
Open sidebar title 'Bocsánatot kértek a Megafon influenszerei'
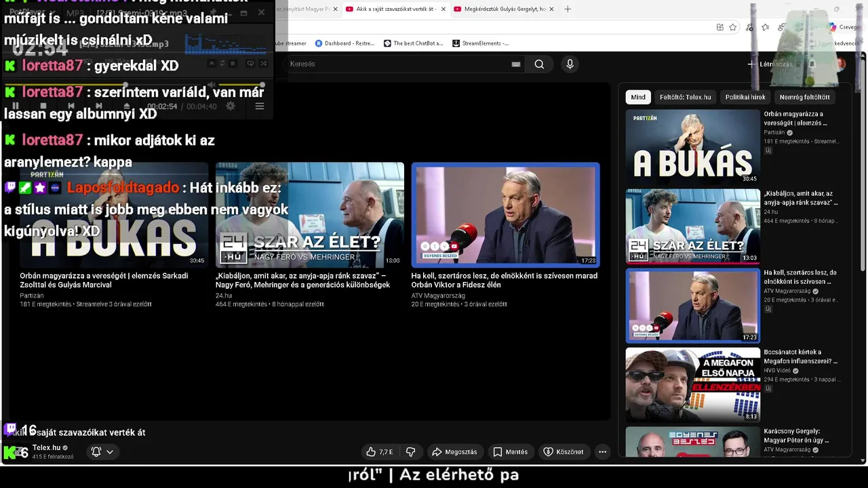coord(801,357)
